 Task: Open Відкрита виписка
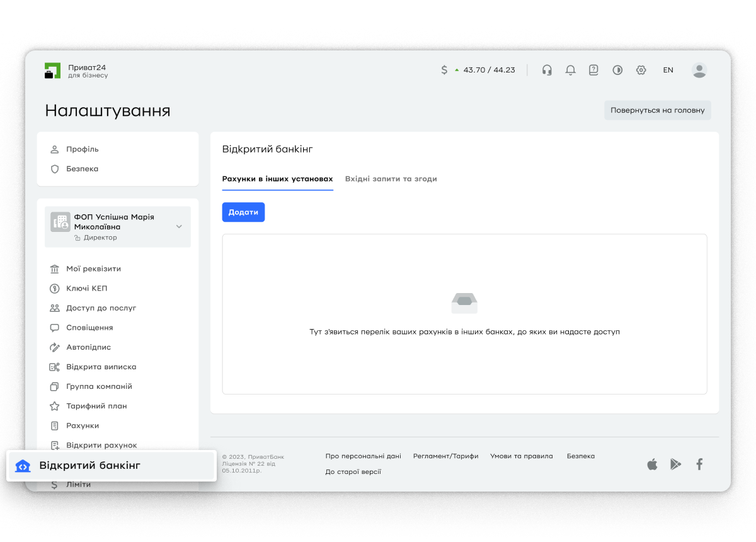tap(101, 367)
